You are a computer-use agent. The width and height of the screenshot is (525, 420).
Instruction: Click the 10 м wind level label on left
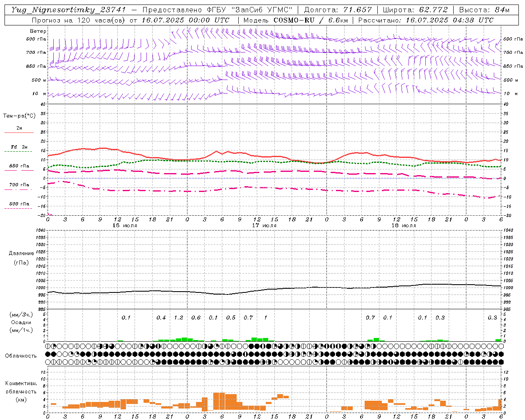40,94
